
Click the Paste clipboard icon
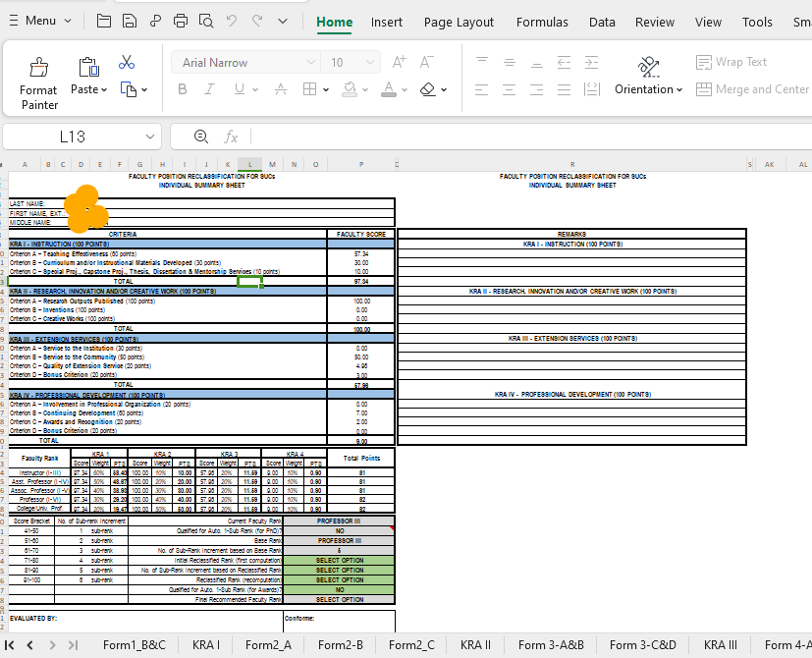click(88, 67)
